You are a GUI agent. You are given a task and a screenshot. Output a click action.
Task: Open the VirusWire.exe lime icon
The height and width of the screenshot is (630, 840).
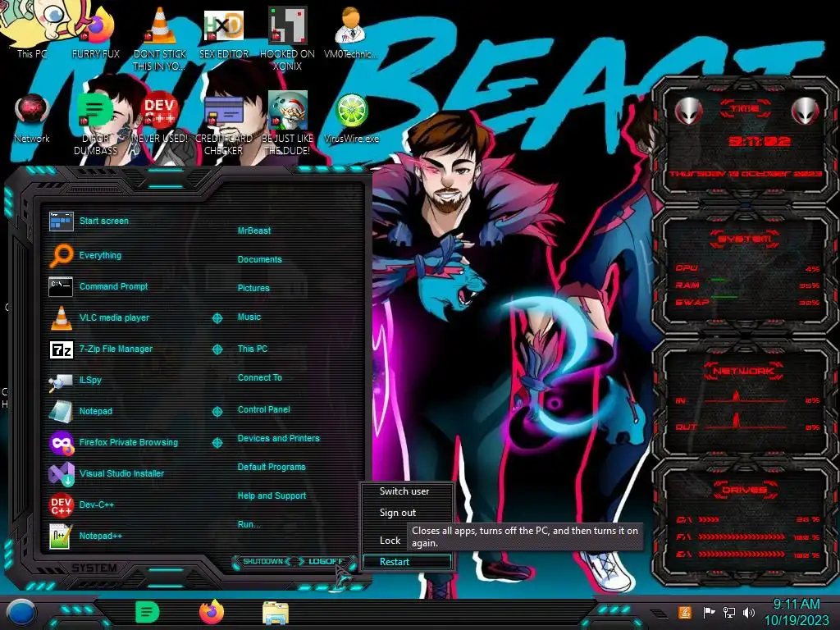pos(351,118)
